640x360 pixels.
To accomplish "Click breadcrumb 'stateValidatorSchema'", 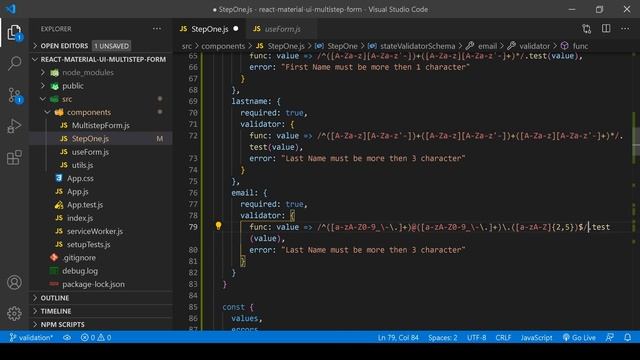I will (417, 46).
